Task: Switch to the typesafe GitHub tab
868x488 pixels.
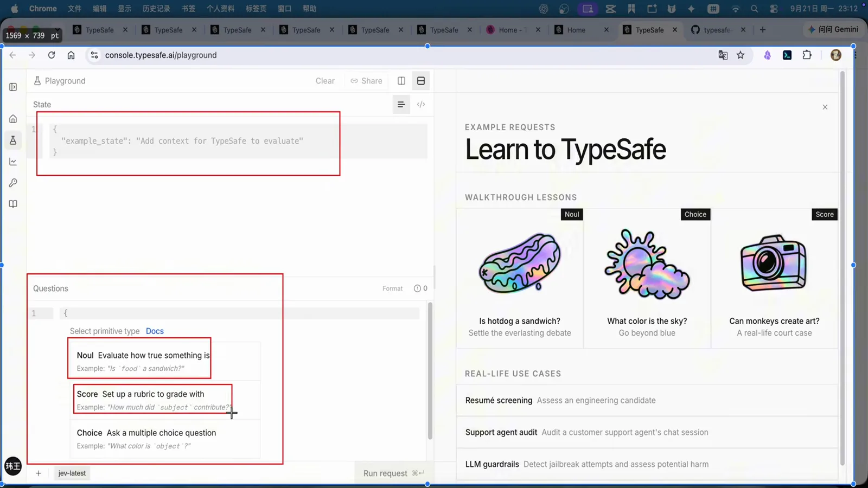Action: [717, 30]
